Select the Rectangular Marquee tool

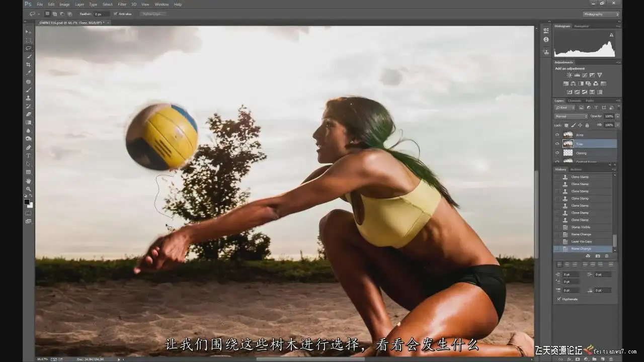point(29,40)
